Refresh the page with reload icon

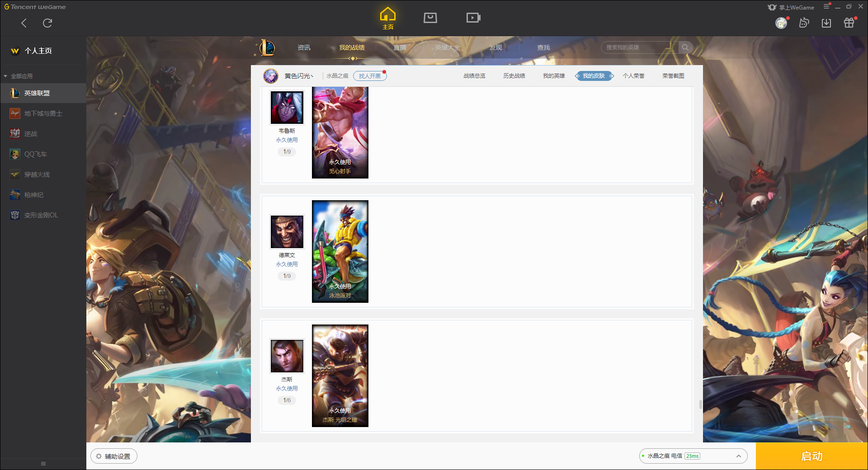47,23
